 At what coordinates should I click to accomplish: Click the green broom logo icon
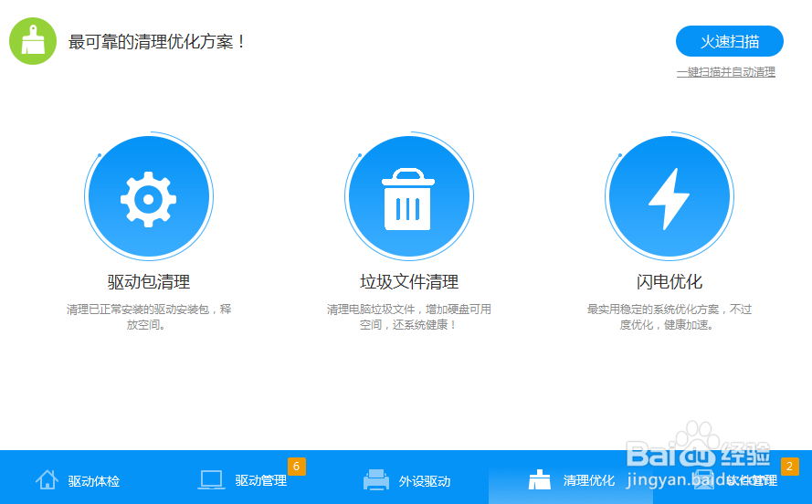point(33,42)
